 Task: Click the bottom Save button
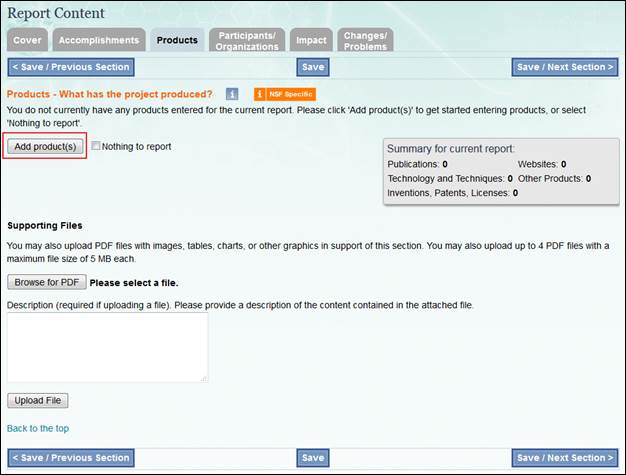[x=313, y=458]
